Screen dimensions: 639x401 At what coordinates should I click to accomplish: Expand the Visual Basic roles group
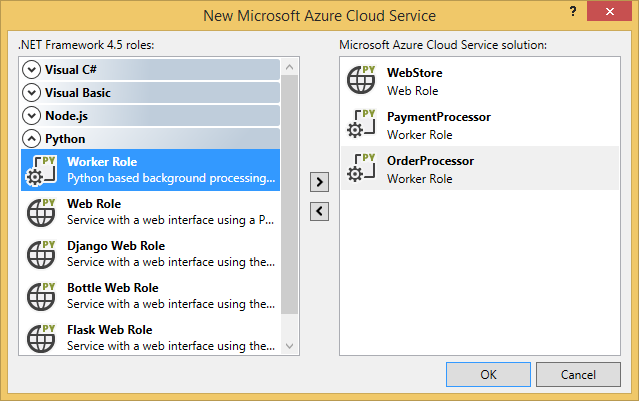coord(31,93)
